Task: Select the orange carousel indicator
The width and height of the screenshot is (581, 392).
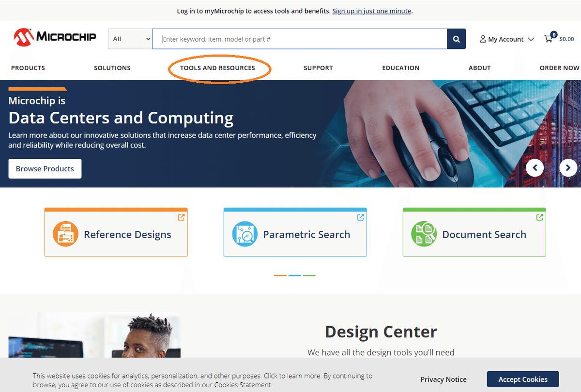Action: click(x=280, y=275)
